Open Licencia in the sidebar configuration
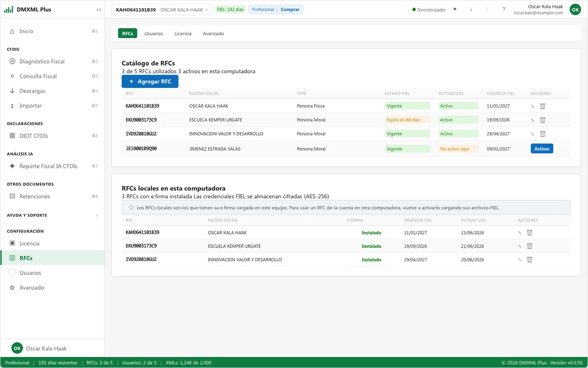This screenshot has width=588, height=368. click(52, 243)
